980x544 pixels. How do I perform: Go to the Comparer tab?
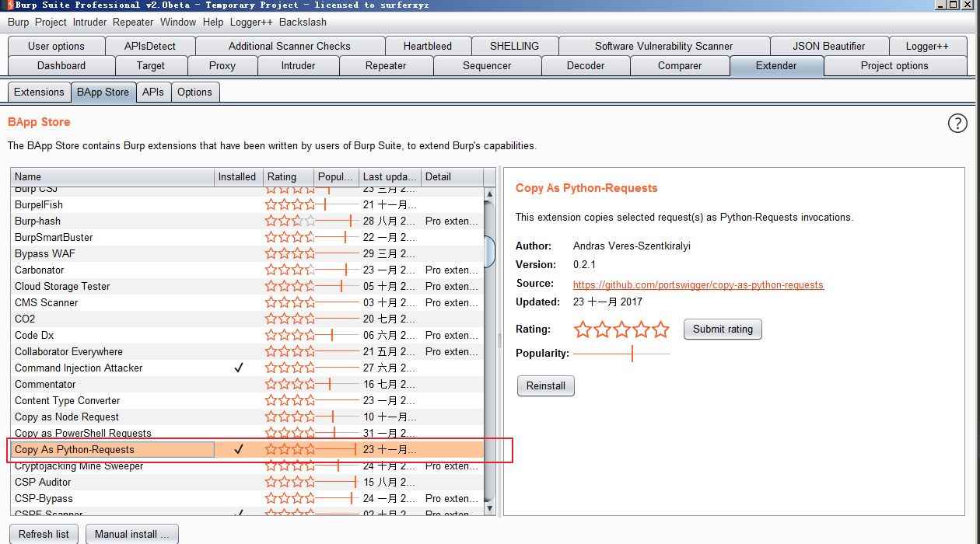(680, 66)
